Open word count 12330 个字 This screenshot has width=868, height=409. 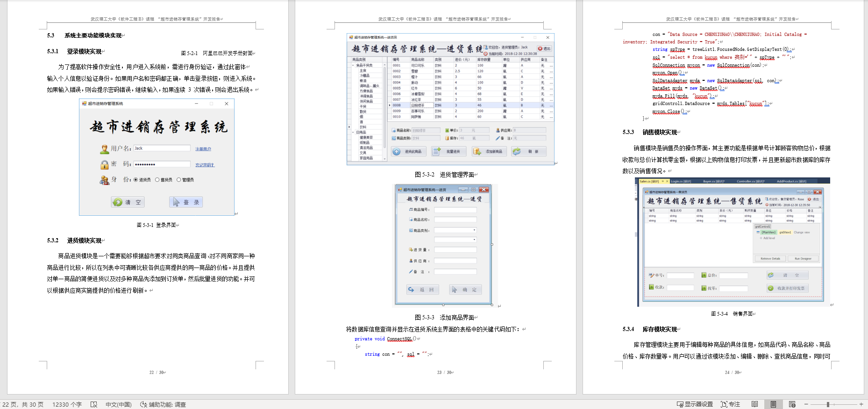tap(67, 404)
